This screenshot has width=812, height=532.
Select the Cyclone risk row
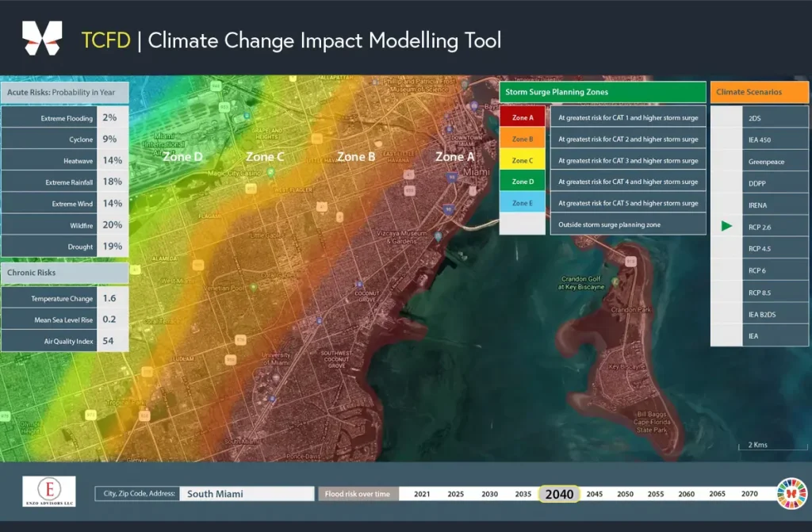[65, 139]
